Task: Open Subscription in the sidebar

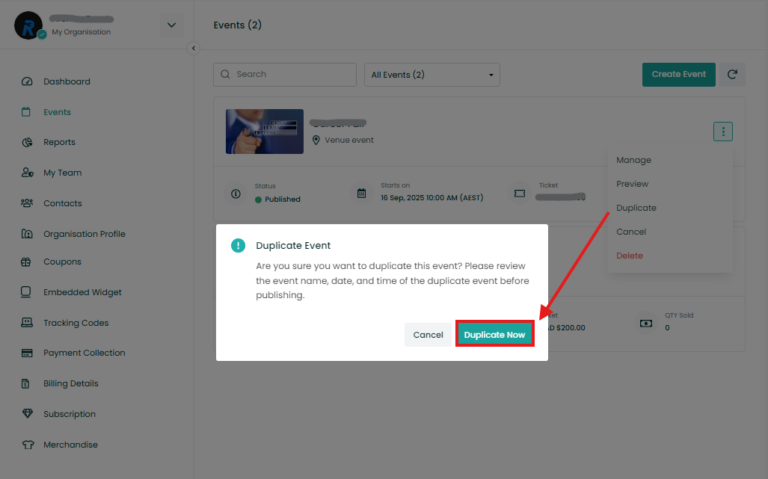Action: (x=69, y=414)
